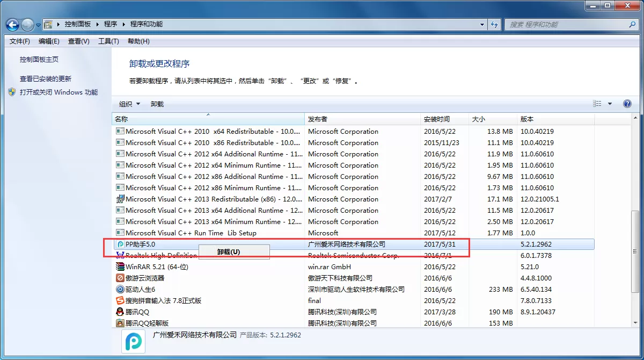Open the 工具(T) menu
The width and height of the screenshot is (644, 360).
click(108, 41)
